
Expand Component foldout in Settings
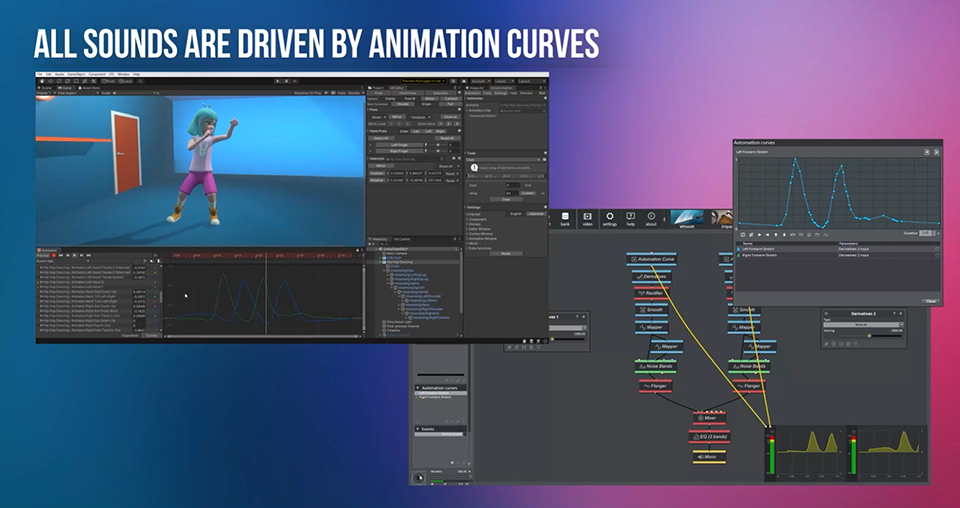coord(477,219)
